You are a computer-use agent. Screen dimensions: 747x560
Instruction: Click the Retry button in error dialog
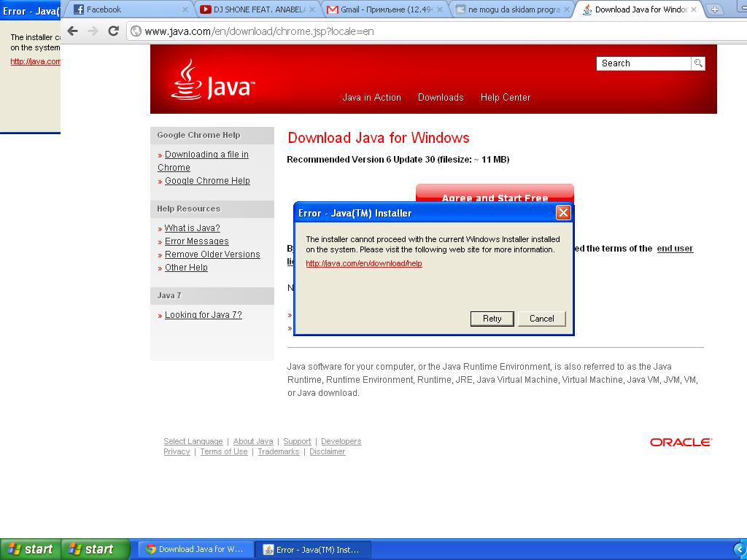[x=492, y=319]
